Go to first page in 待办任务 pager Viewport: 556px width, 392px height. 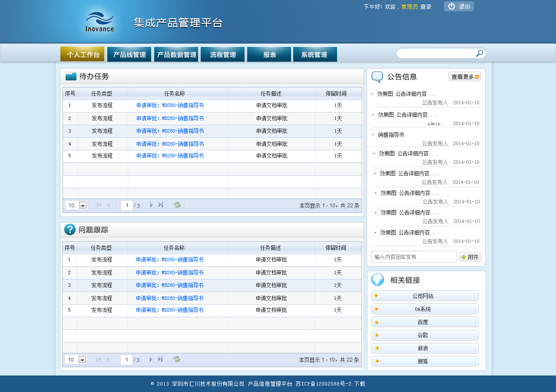coord(99,205)
